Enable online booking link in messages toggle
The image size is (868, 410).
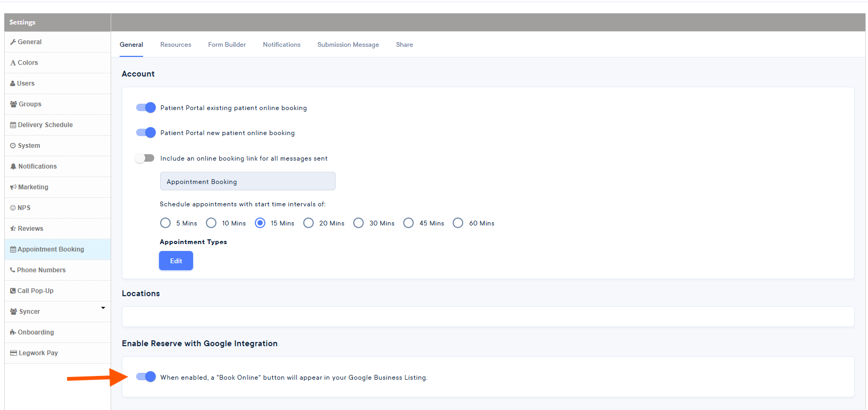[x=145, y=158]
